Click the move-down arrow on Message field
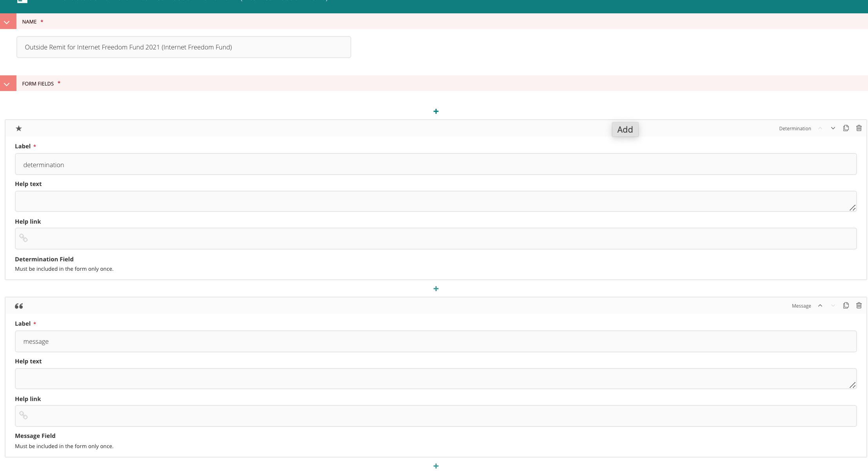The height and width of the screenshot is (474, 868). click(x=833, y=306)
